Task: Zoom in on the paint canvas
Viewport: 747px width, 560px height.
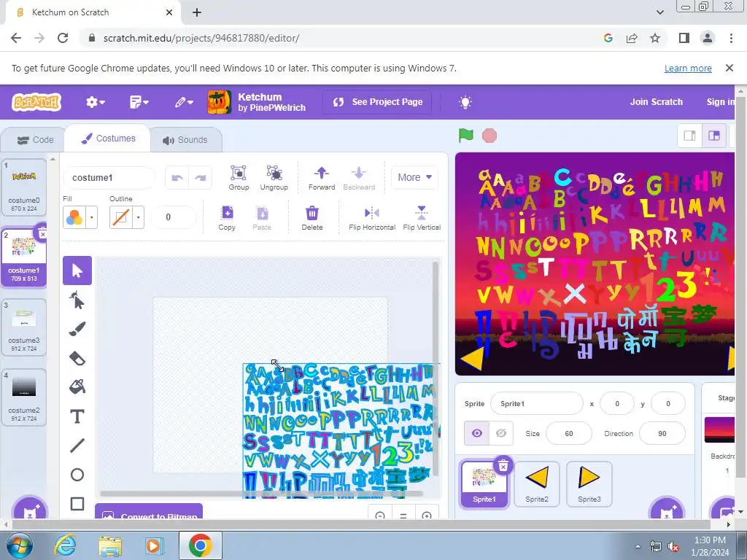Action: click(x=427, y=516)
